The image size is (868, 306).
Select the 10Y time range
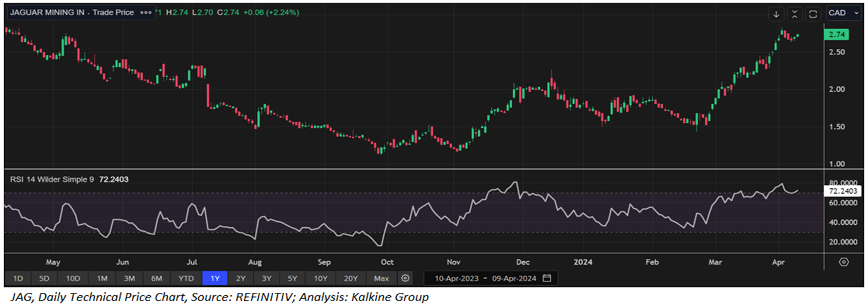coord(321,278)
